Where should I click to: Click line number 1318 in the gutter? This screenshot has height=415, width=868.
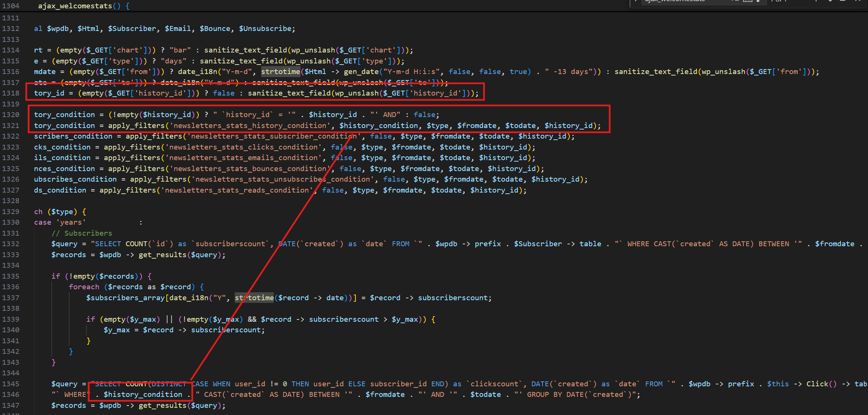[x=11, y=93]
